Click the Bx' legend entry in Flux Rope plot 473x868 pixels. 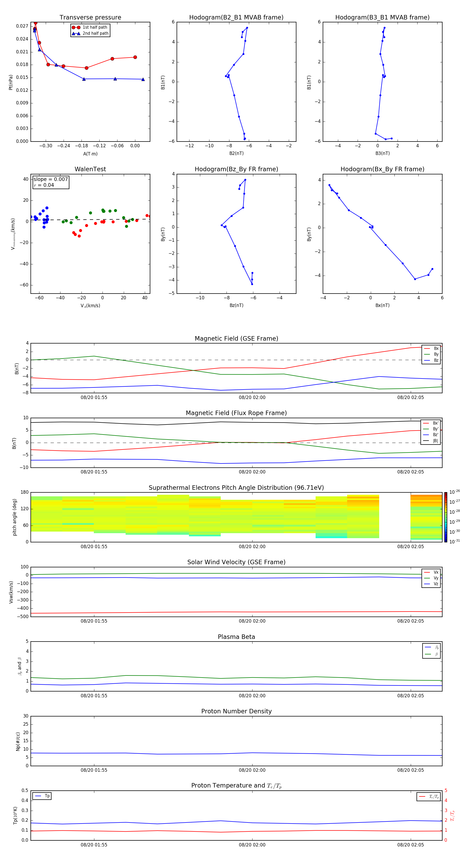coord(431,423)
